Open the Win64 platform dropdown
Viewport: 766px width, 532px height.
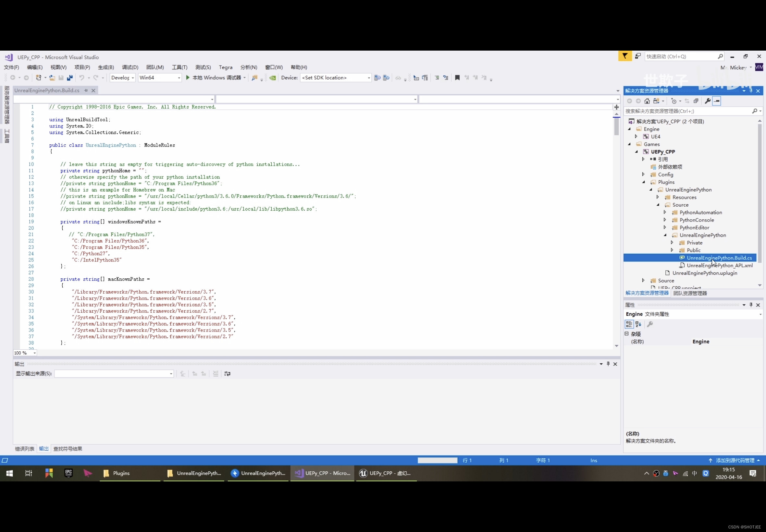pos(160,78)
